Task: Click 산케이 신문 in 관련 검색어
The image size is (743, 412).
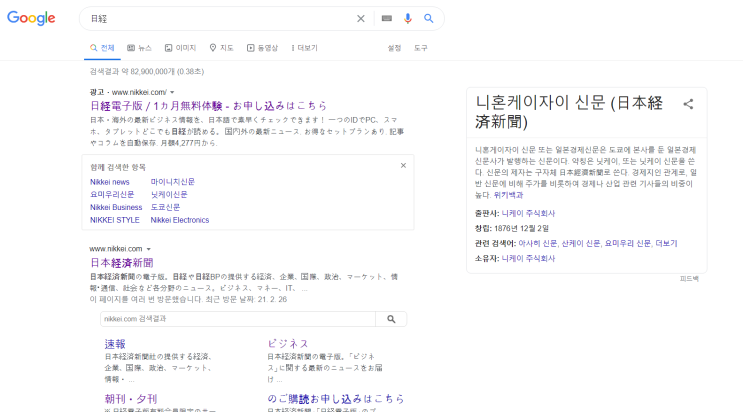Action: pyautogui.click(x=580, y=243)
